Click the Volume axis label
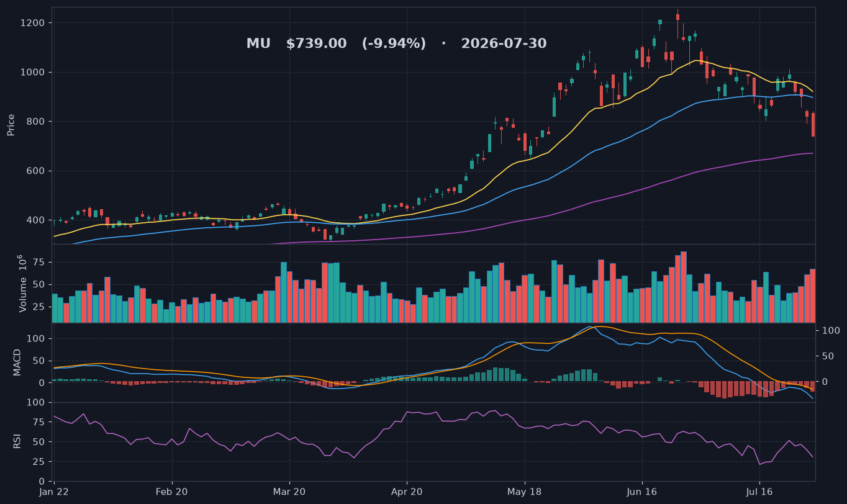 22,283
